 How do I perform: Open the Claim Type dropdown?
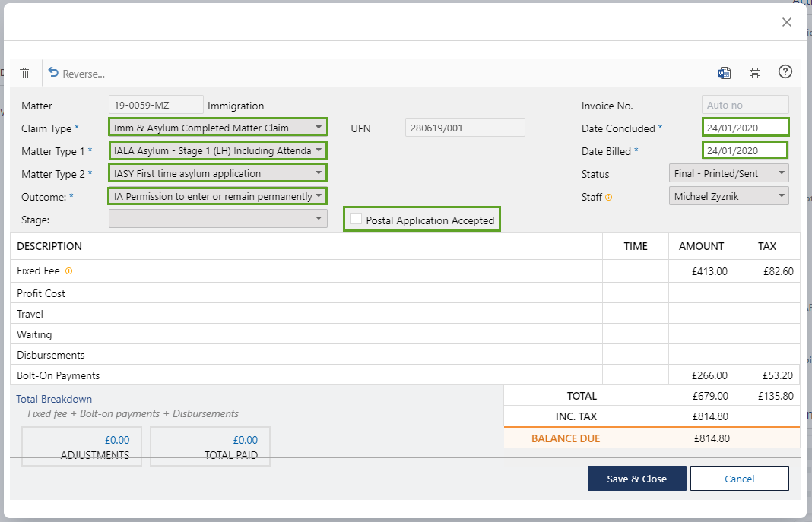(218, 128)
